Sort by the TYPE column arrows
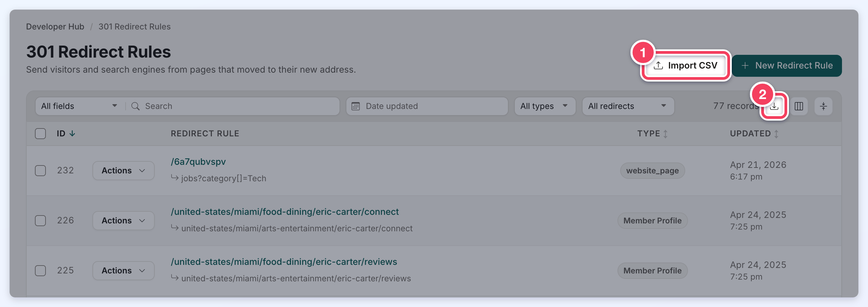Image resolution: width=868 pixels, height=307 pixels. pos(665,134)
